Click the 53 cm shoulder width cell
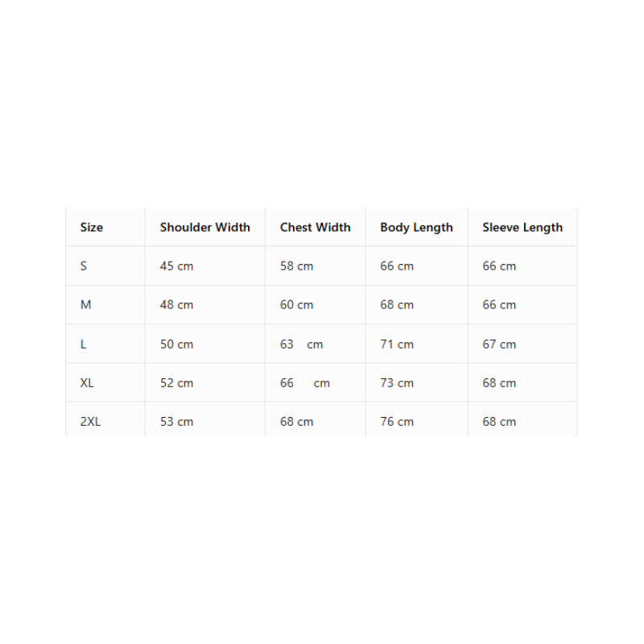644x644 pixels. click(176, 421)
